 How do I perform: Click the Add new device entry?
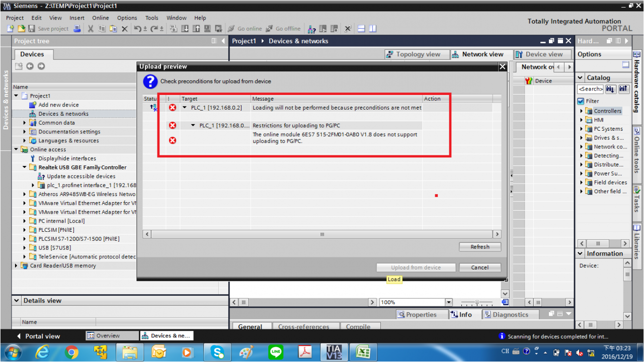pos(58,105)
